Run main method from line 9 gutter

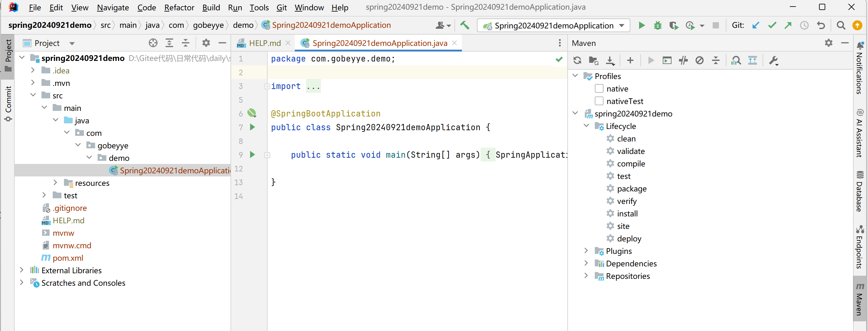click(252, 155)
